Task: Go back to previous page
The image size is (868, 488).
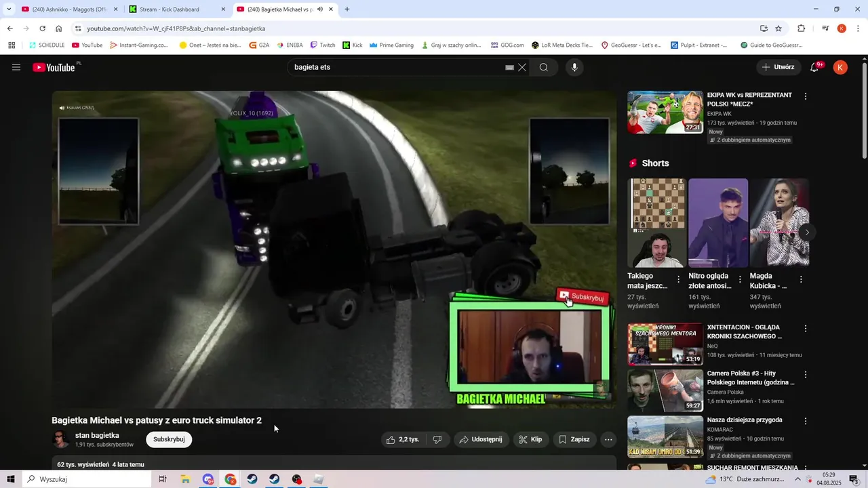Action: click(9, 28)
